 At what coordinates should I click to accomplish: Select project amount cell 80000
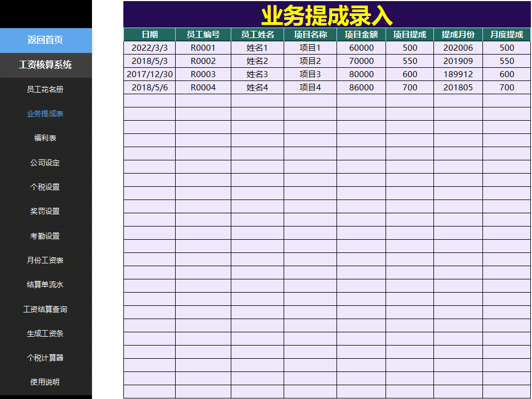tap(361, 74)
